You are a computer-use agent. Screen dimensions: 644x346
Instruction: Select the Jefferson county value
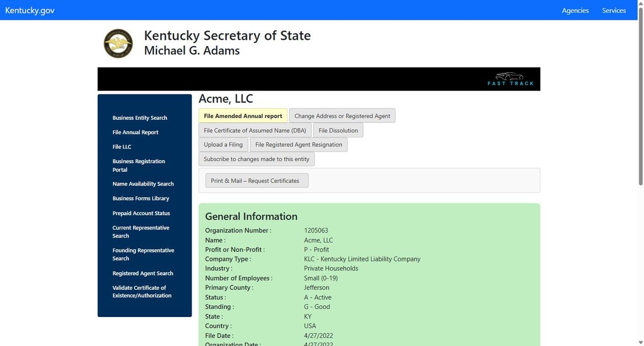point(317,288)
